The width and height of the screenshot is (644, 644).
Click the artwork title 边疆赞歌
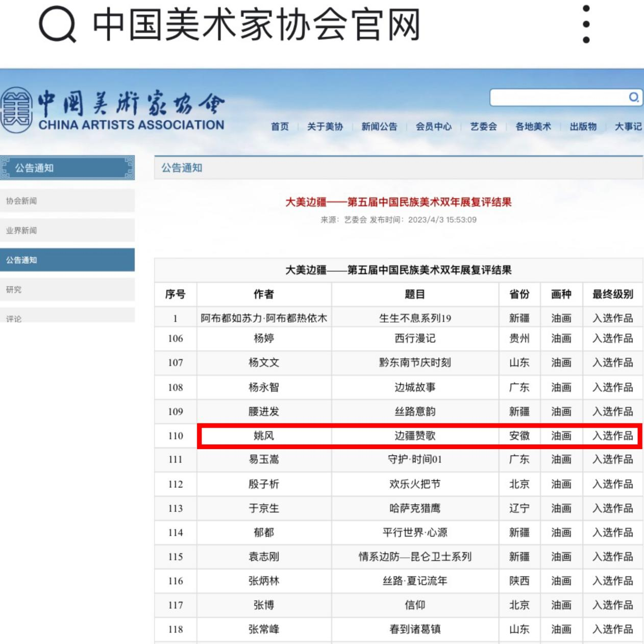(415, 436)
